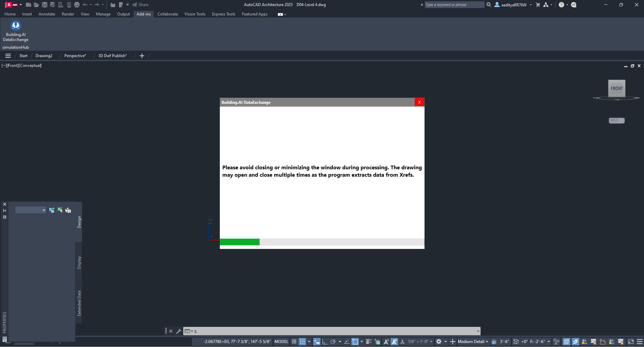Redo the last undone action
644x347 pixels.
[x=97, y=5]
